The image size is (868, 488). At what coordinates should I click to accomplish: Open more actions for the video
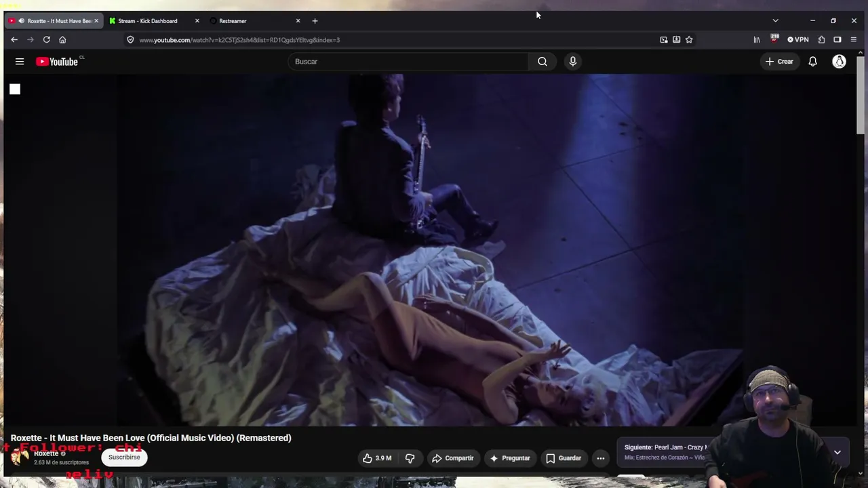tap(600, 458)
